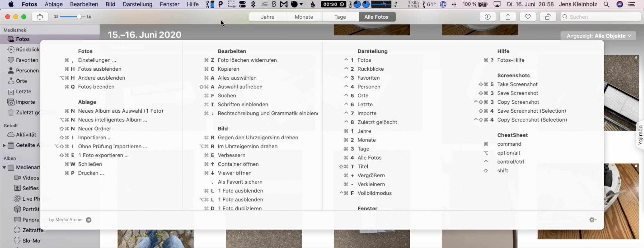Open the Fenster menu
This screenshot has width=644, height=248.
[x=170, y=4]
